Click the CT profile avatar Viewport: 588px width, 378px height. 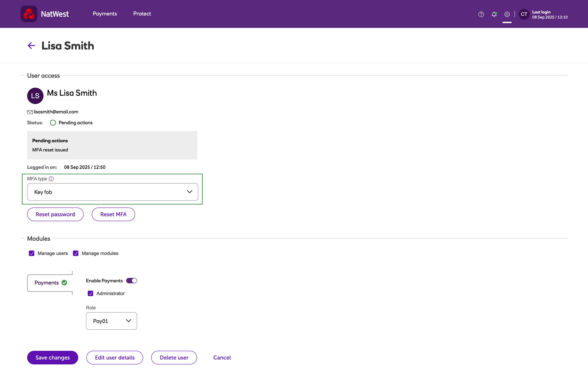pyautogui.click(x=524, y=14)
